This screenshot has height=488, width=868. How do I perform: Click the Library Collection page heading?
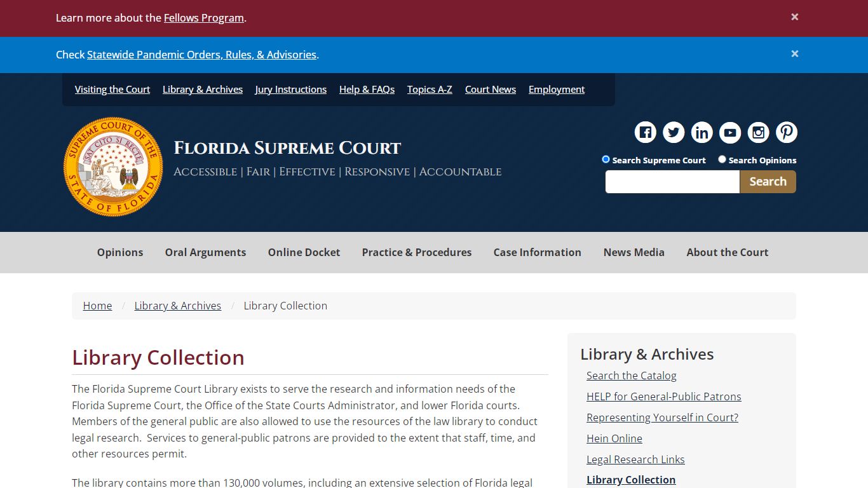158,357
